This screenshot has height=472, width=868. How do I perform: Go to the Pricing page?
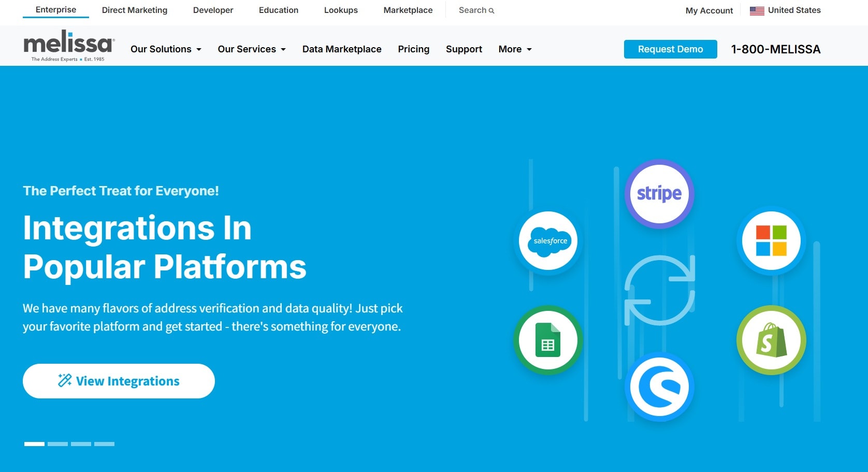[x=413, y=49]
